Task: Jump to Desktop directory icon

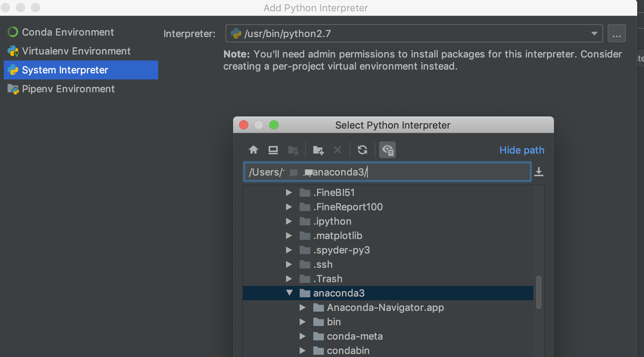Action: point(273,150)
